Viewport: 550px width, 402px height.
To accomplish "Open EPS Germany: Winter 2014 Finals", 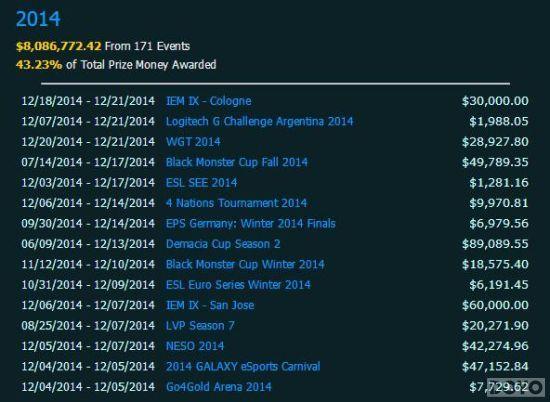I will pyautogui.click(x=250, y=223).
